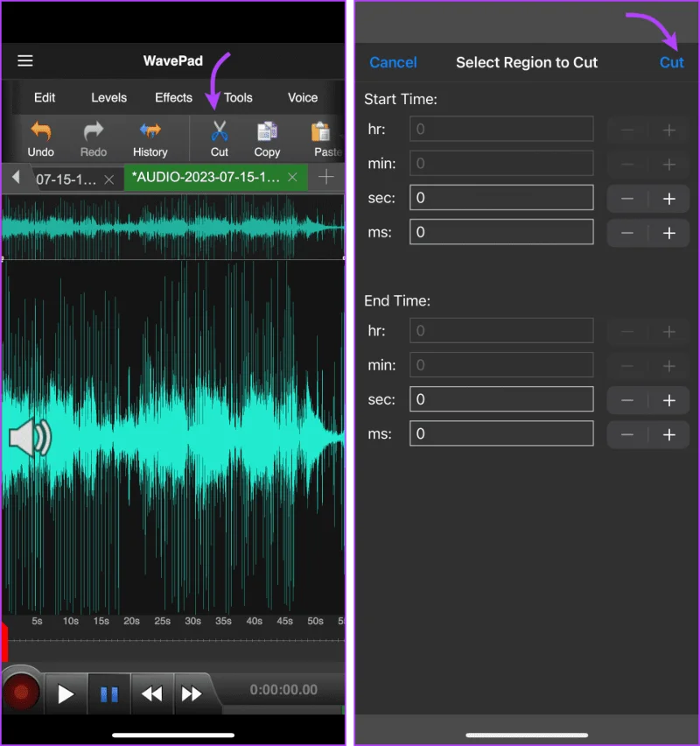Open the WavePad hamburger menu

25,61
